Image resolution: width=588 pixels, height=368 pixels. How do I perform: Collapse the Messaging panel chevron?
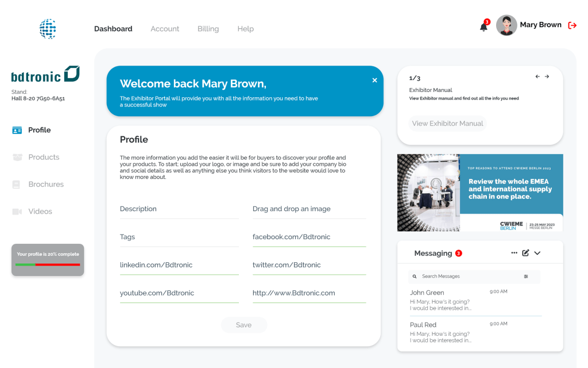[537, 253]
